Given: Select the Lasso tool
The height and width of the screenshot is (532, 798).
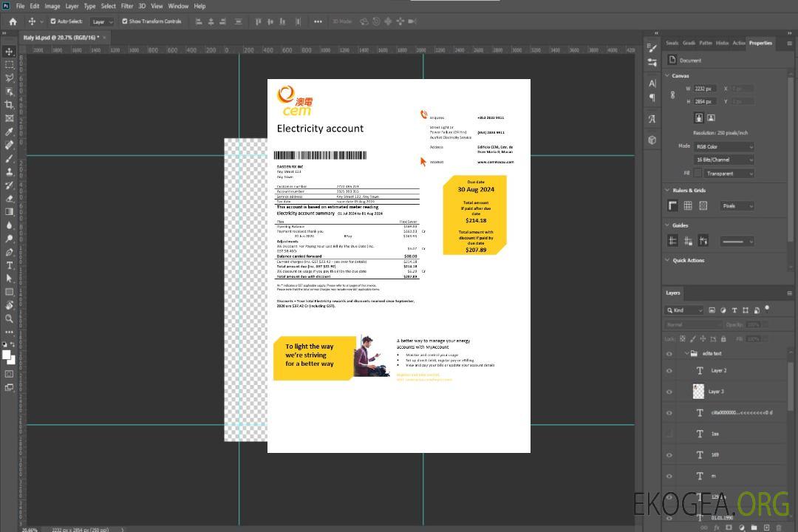Looking at the screenshot, I should pos(9,78).
